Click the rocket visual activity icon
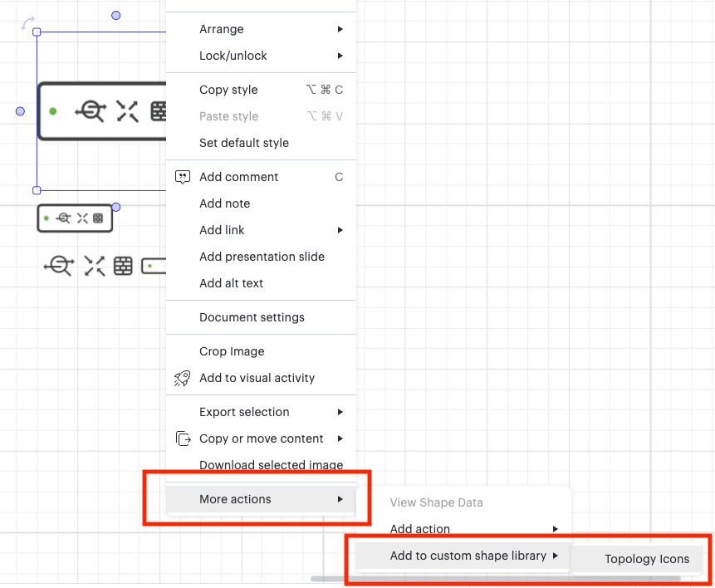Screen dimensions: 715x588 point(183,378)
